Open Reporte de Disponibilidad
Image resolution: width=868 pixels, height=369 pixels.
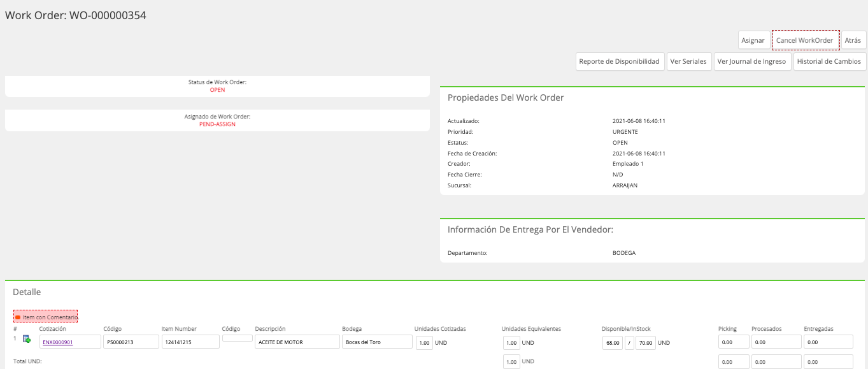[620, 62]
